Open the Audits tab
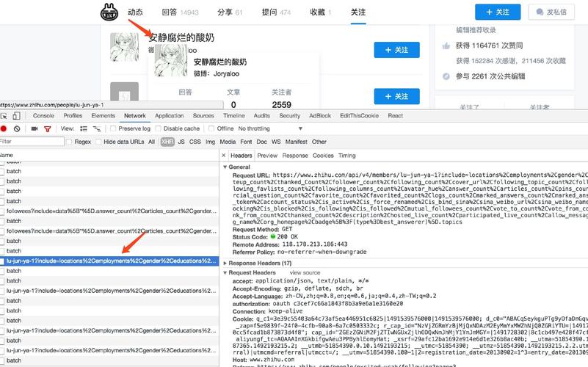Screen dimensions: 588x367 (x=262, y=116)
